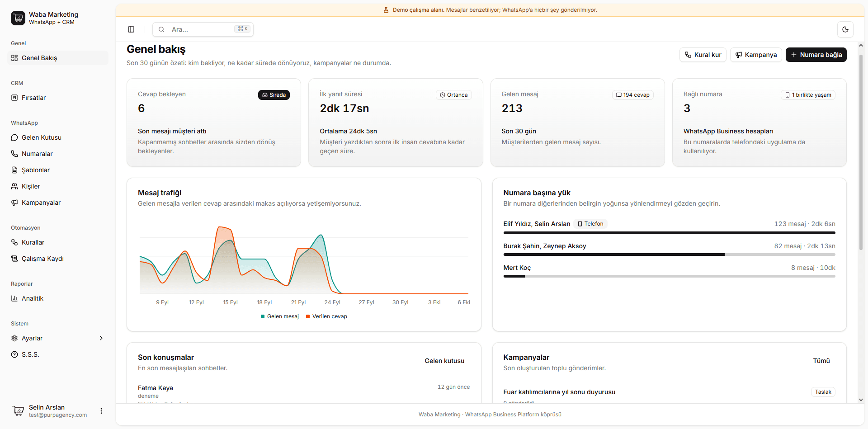The width and height of the screenshot is (868, 429).
Task: Click Burak Şahin, Zeynep Aksoy load bar
Action: [x=669, y=255]
